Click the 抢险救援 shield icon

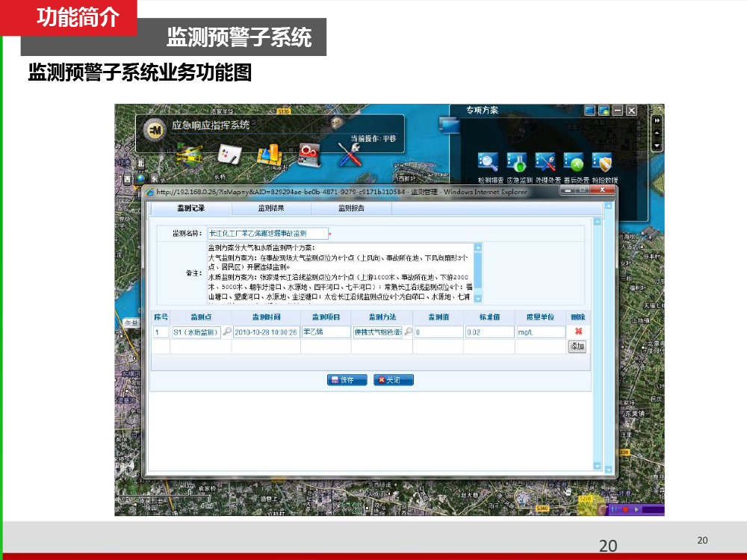click(602, 162)
